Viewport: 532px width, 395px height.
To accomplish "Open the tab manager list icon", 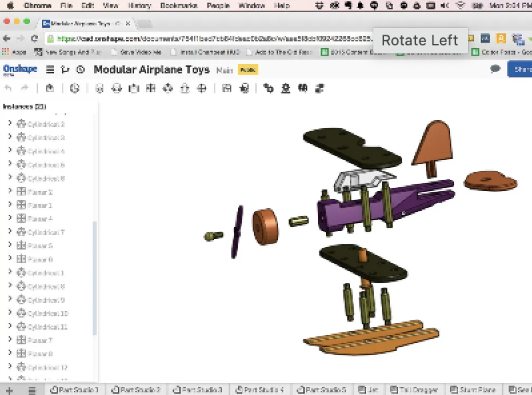I will tap(31, 390).
